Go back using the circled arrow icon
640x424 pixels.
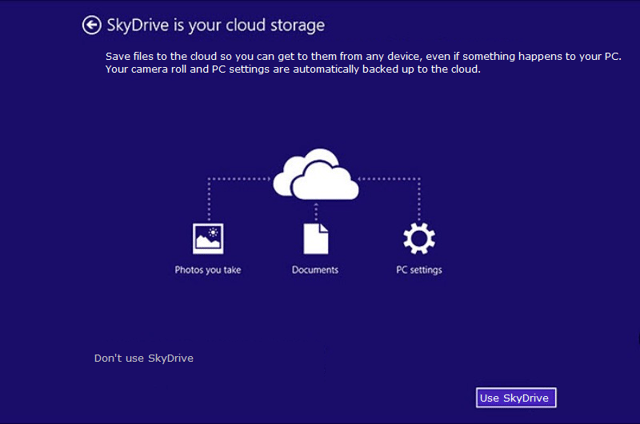91,25
